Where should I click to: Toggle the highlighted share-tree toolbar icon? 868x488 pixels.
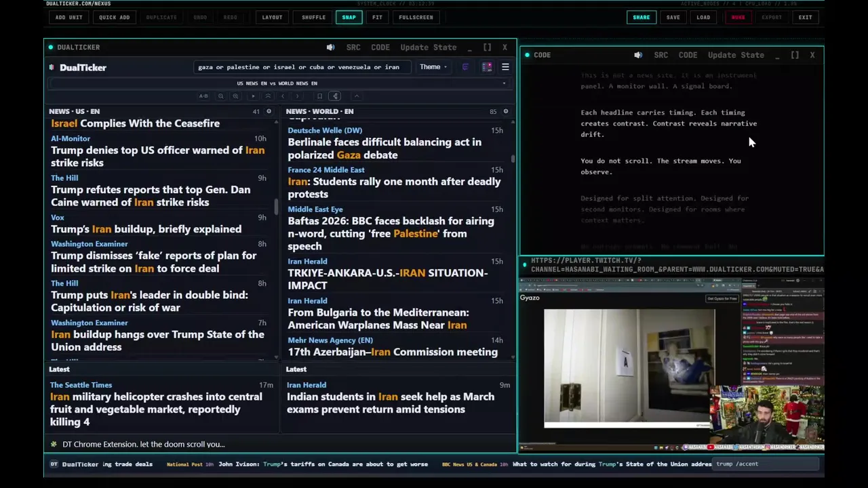click(335, 96)
